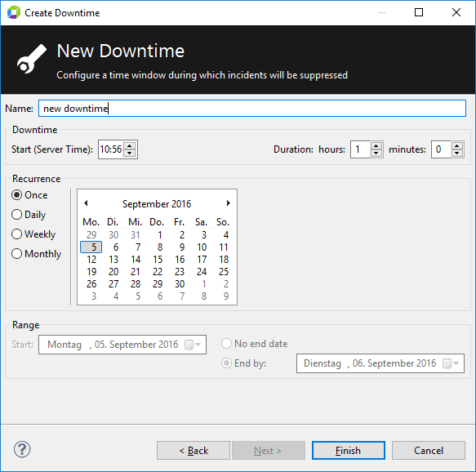Viewport: 476px width, 472px height.
Task: Go to previous month in calendar
Action: coord(86,203)
